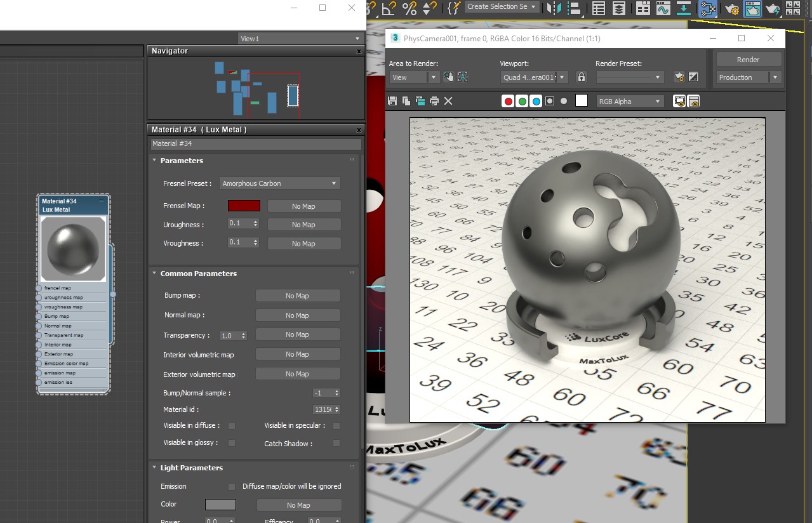
Task: Open the View1 tab dropdown
Action: (300, 39)
